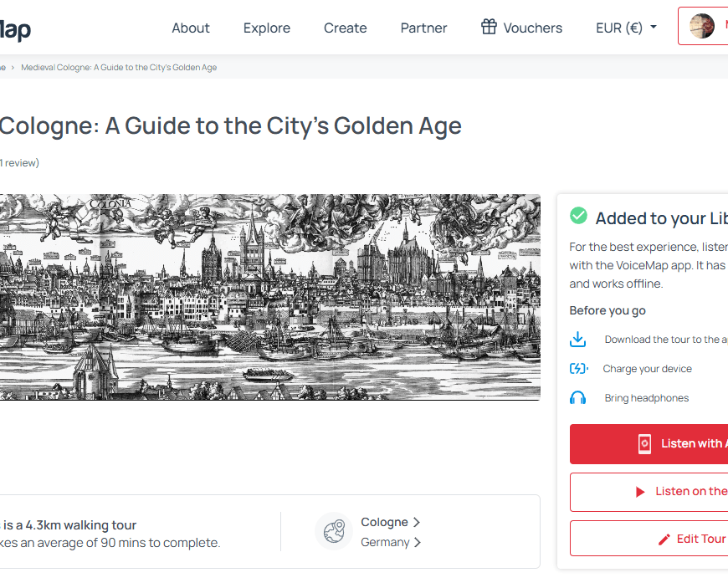Click the pencil icon on Edit Tour
Viewport: 728px width, 588px height.
coord(664,539)
